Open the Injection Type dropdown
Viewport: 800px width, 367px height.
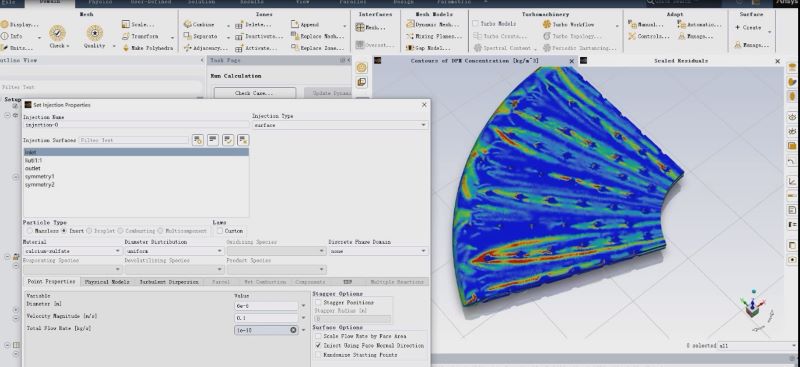[x=340, y=125]
